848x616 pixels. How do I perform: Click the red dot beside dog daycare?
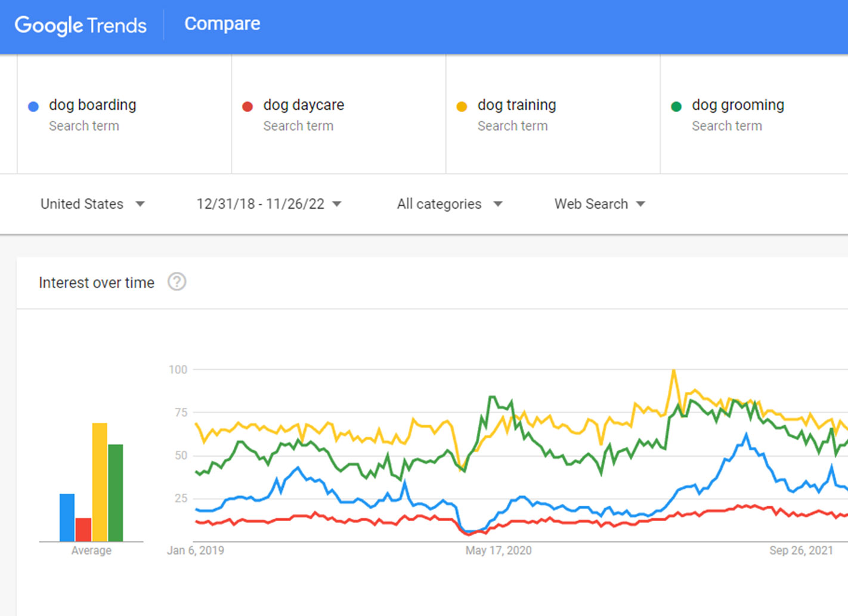[x=247, y=107]
